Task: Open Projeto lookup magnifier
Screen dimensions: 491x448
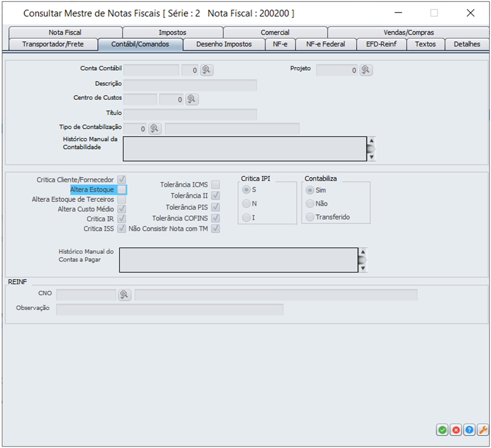Action: [366, 70]
